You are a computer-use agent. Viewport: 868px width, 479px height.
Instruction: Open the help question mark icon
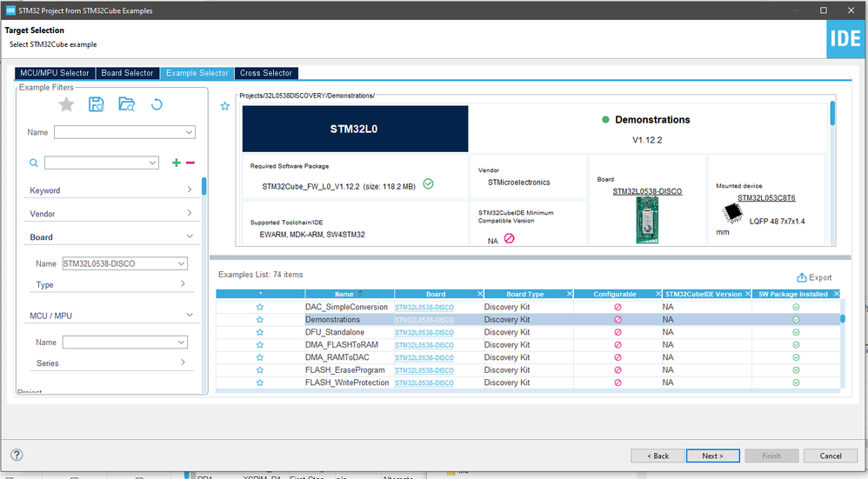pyautogui.click(x=17, y=456)
